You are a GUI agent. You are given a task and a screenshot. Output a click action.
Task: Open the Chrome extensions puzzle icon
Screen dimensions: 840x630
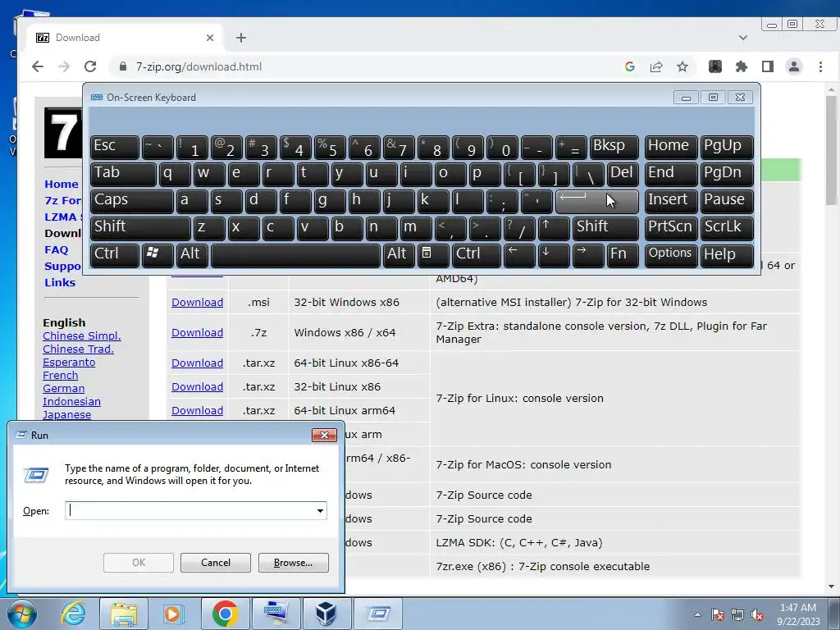click(742, 66)
